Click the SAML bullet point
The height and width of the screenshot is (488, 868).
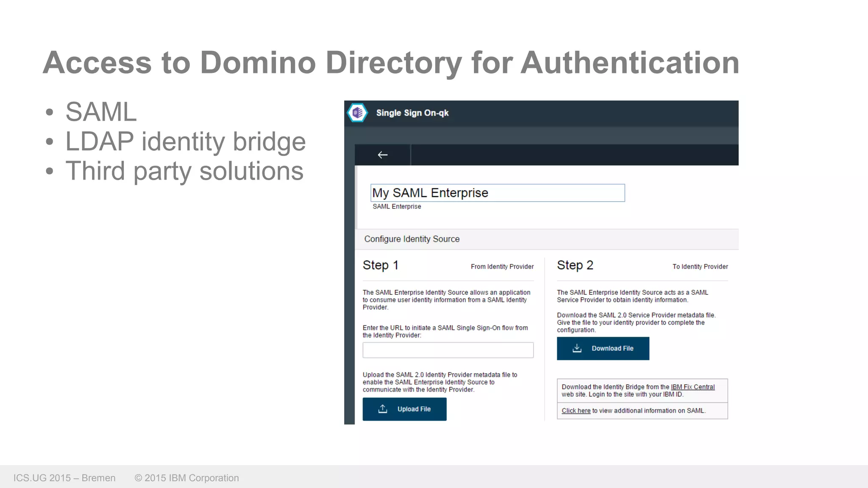pos(101,112)
